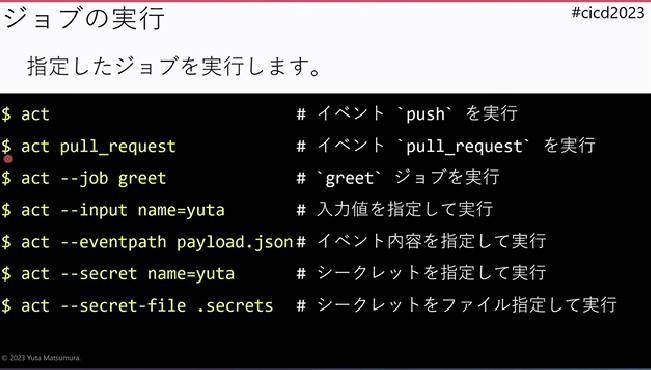Click 'payload.json' in the eventpath command

(x=235, y=243)
